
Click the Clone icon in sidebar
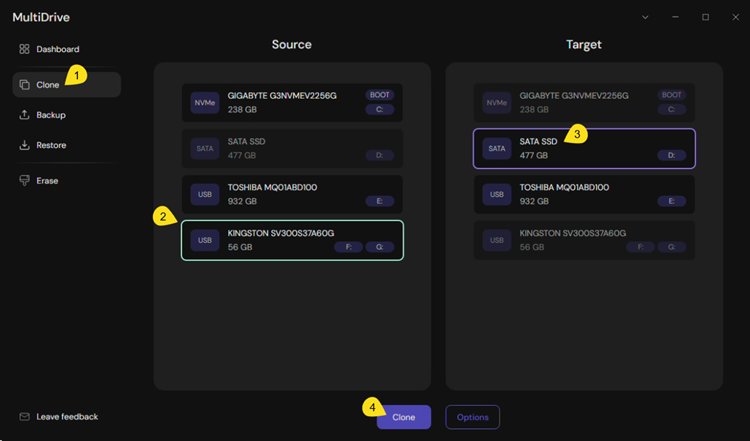(25, 85)
